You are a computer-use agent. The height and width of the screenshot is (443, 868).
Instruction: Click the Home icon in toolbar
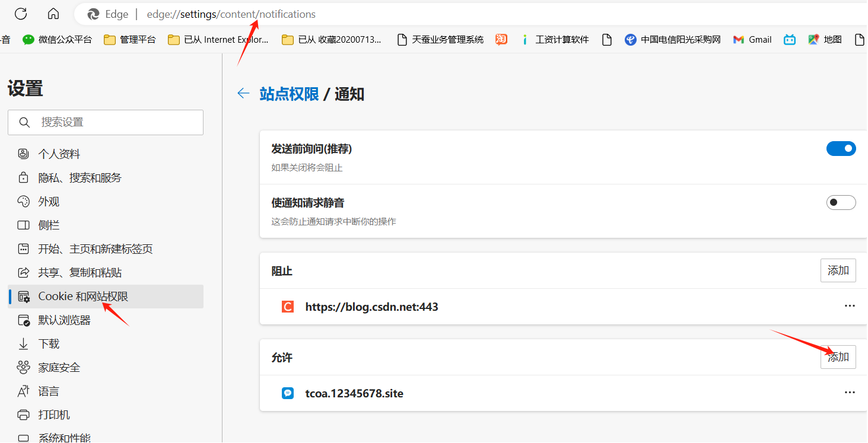53,14
